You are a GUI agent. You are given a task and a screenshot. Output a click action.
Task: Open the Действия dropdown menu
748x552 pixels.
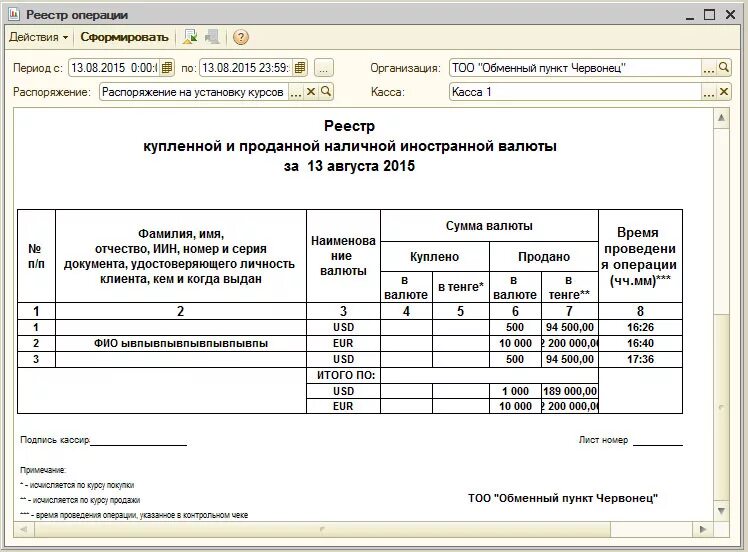(x=38, y=37)
